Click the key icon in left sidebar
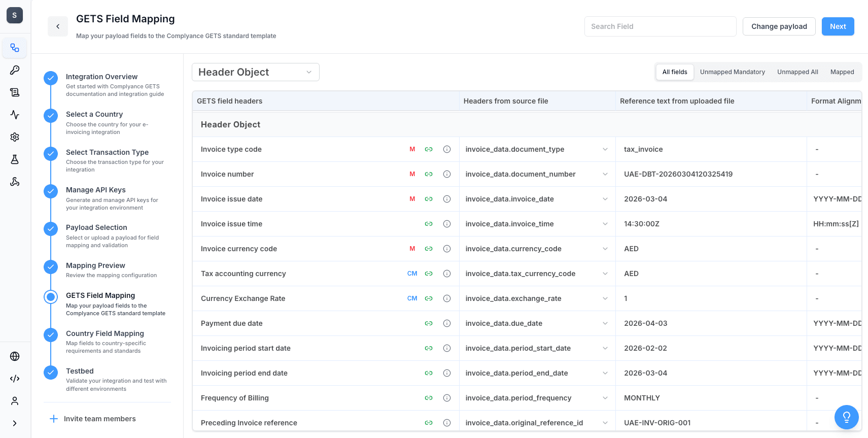The width and height of the screenshot is (868, 438). tap(15, 70)
